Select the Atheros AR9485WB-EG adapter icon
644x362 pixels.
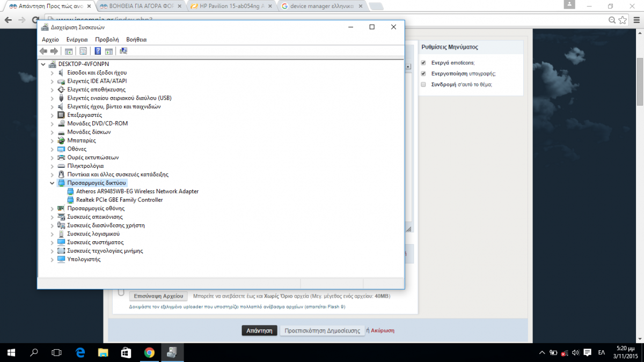click(x=71, y=191)
